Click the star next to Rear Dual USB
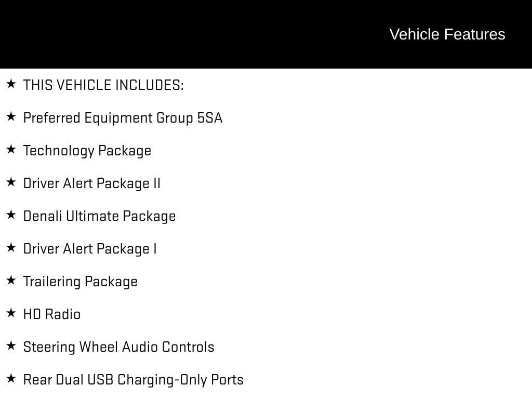This screenshot has height=399, width=532. tap(11, 378)
